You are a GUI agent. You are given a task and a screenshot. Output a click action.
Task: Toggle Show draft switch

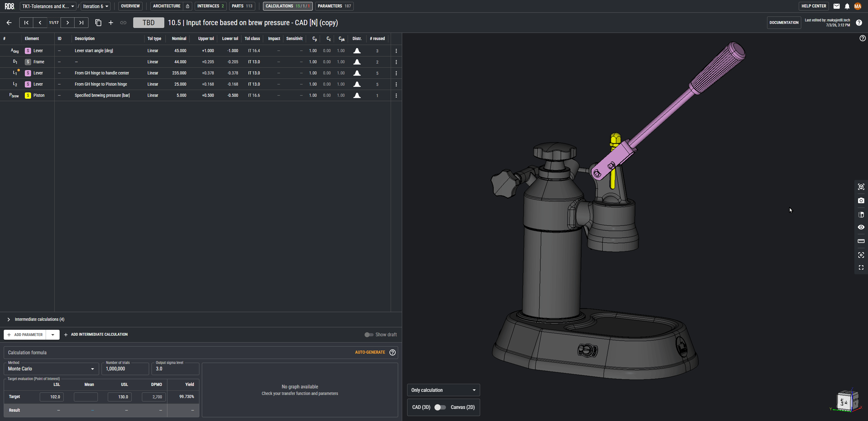click(x=369, y=334)
